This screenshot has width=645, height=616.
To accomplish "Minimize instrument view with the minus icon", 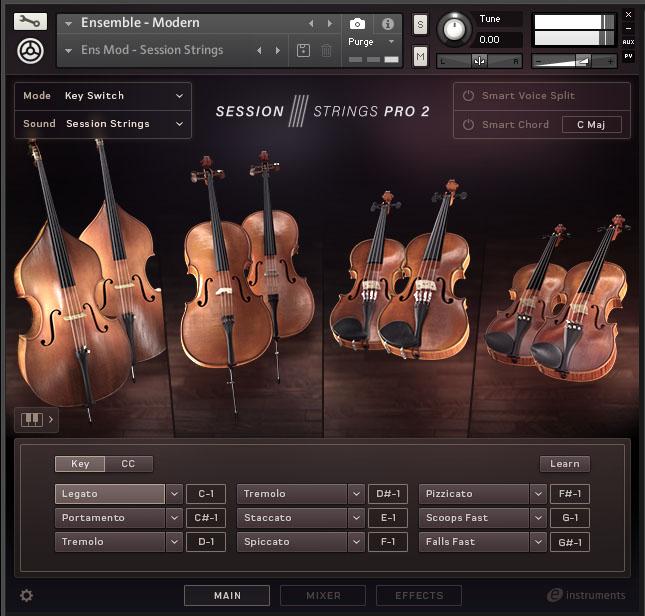I will pyautogui.click(x=628, y=28).
